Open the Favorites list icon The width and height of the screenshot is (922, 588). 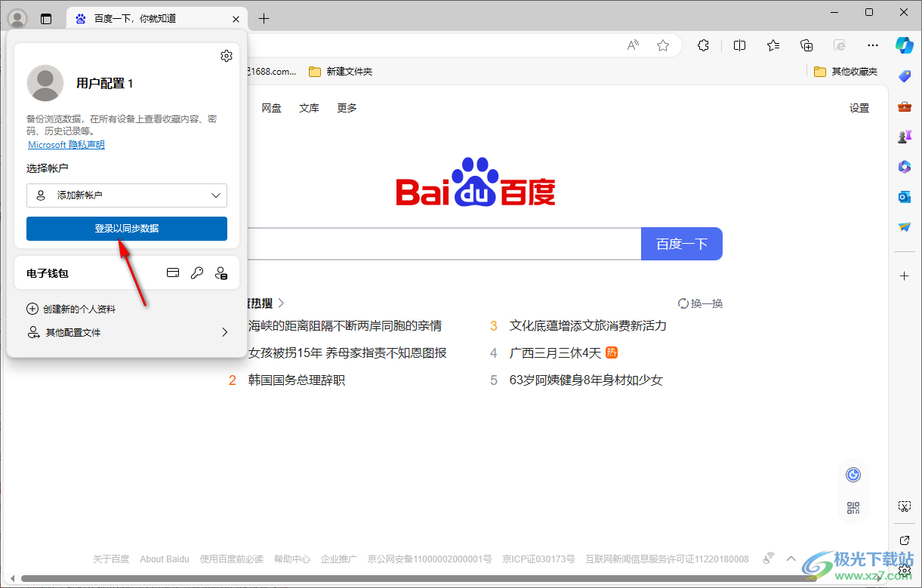[773, 45]
